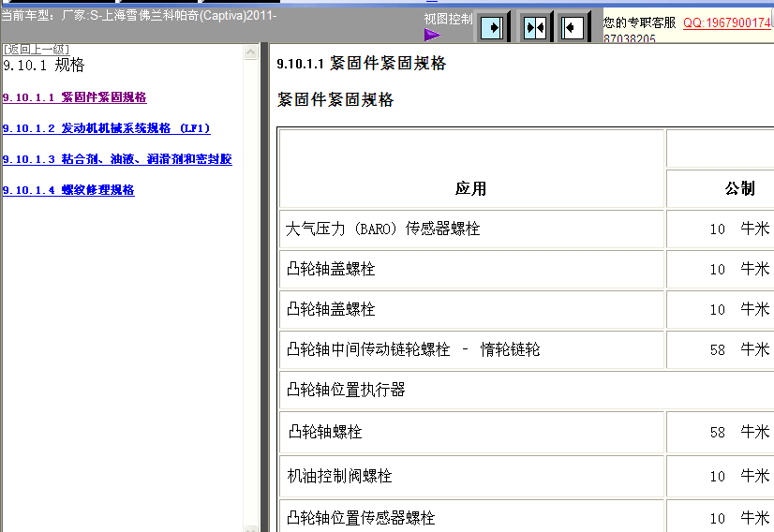Click the 视图控制 label
This screenshot has width=774, height=532.
(x=448, y=20)
